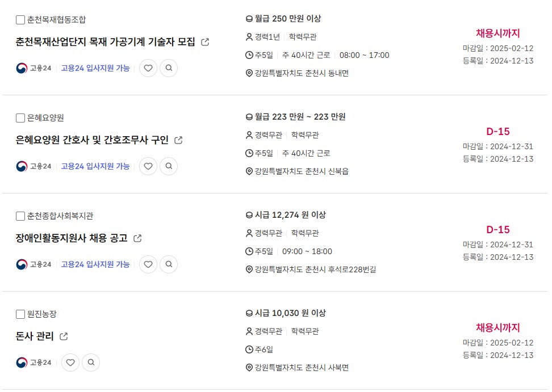Open the 돈사 관리 job title
This screenshot has width=552, height=392.
pyautogui.click(x=35, y=336)
